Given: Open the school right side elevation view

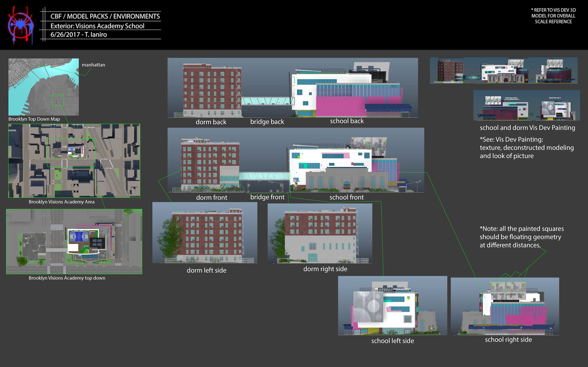Looking at the screenshot, I should [505, 306].
